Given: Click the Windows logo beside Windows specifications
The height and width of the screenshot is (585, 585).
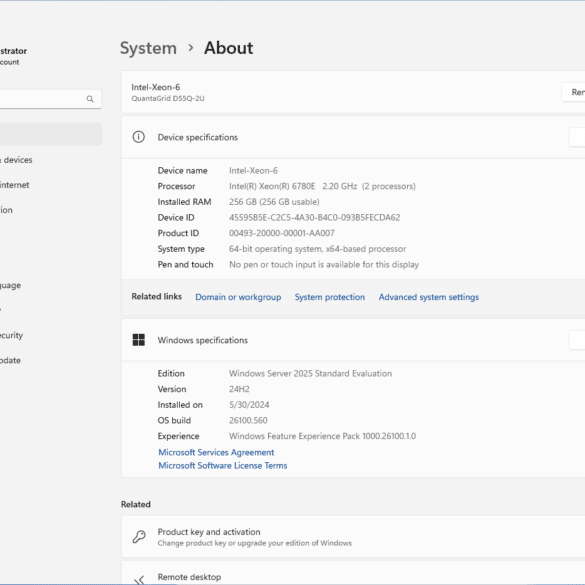Looking at the screenshot, I should 138,340.
